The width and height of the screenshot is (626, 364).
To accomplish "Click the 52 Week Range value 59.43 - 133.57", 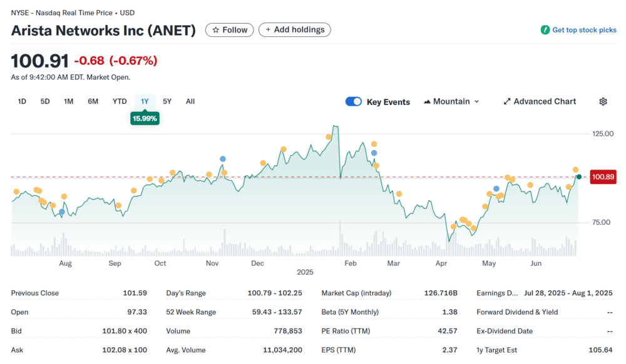I will 277,312.
